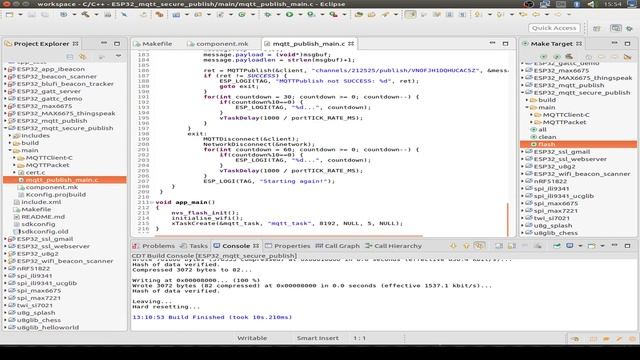The height and width of the screenshot is (360, 640).
Task: Click the Display Selected Console icon
Action: point(570,246)
